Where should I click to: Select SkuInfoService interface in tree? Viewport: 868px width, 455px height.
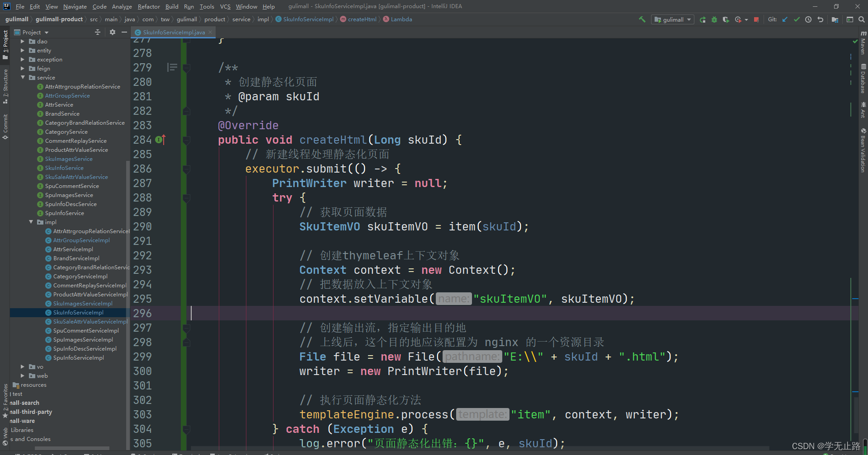coord(64,168)
